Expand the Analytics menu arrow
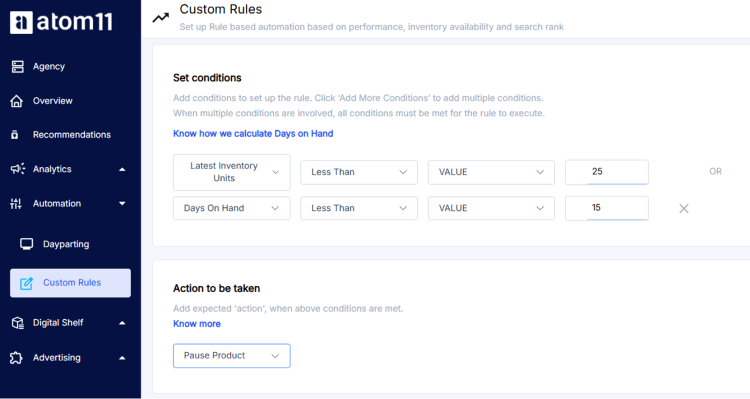The image size is (750, 399). (122, 169)
